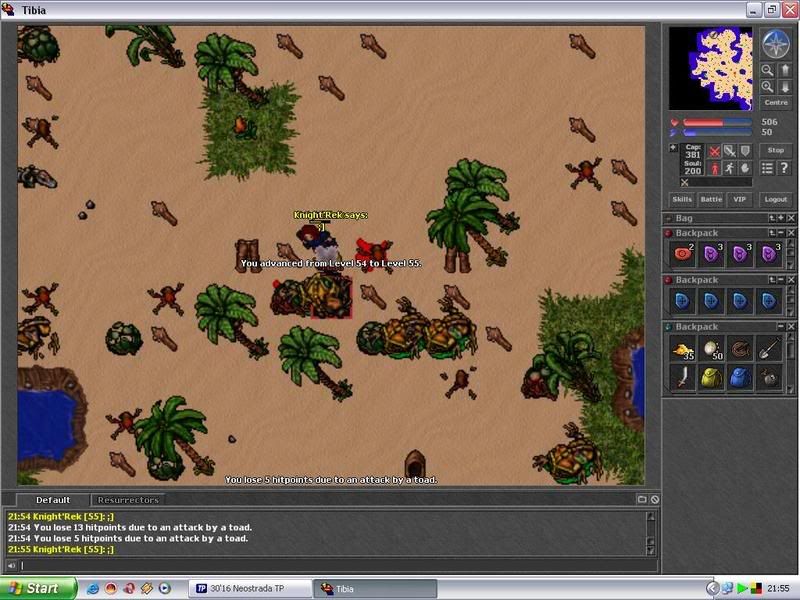Image resolution: width=800 pixels, height=600 pixels.
Task: Open the options list icon
Action: tap(767, 168)
